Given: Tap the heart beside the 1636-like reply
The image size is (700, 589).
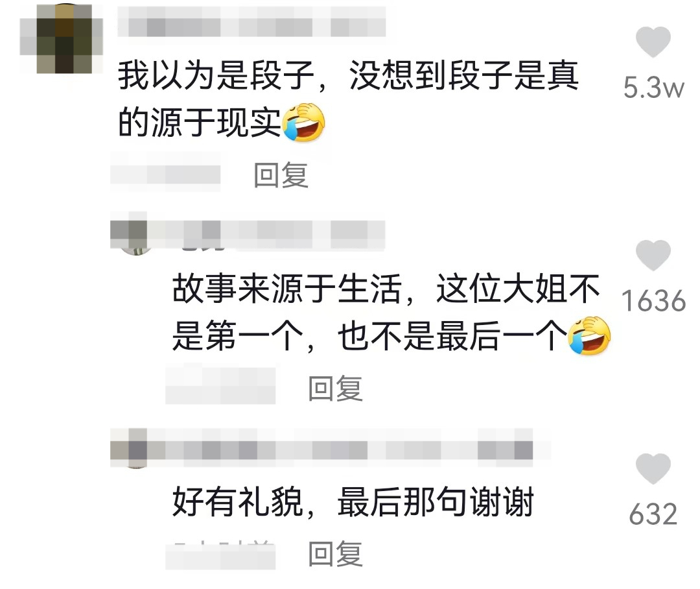Looking at the screenshot, I should point(653,255).
